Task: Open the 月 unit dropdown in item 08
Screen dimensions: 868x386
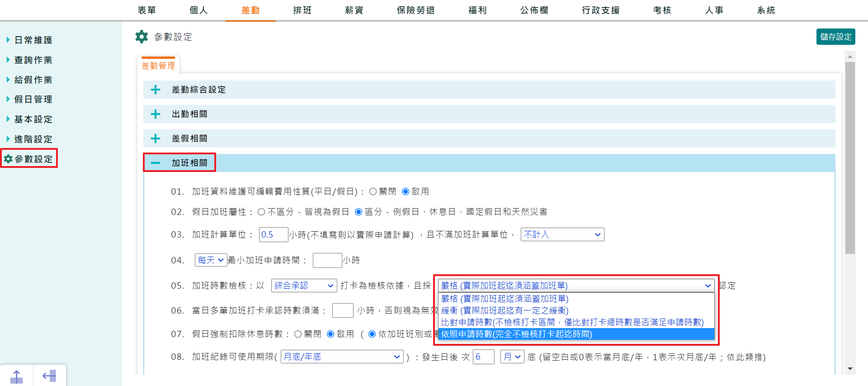Action: click(512, 357)
